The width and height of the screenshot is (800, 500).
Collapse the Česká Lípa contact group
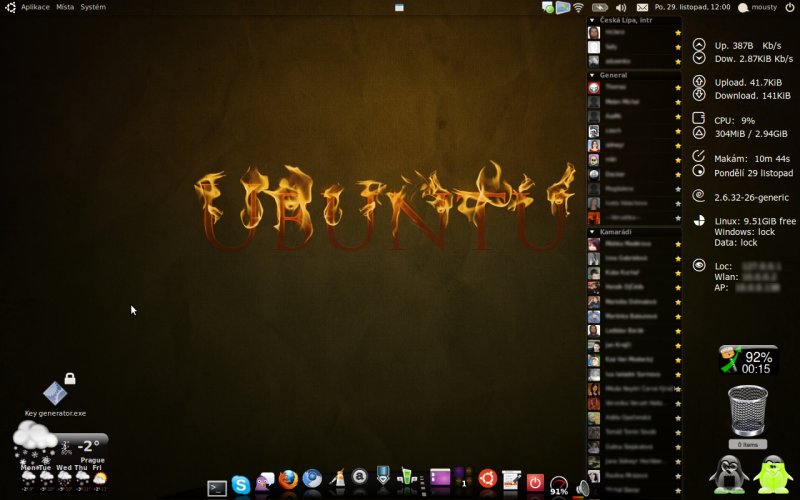[593, 20]
